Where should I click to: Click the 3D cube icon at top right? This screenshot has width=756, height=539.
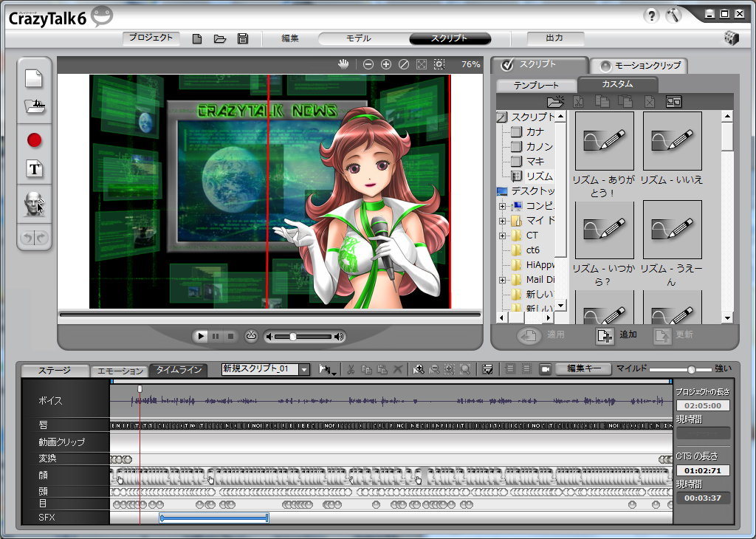(732, 38)
